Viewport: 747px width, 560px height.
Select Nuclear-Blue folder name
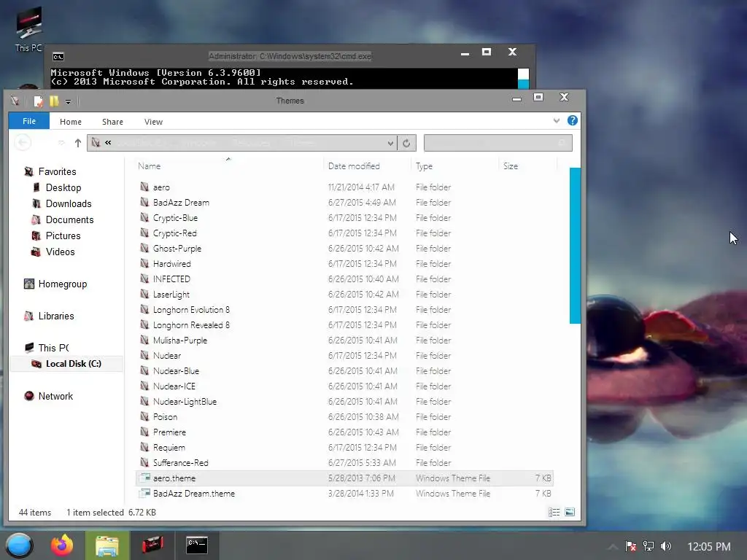(x=176, y=371)
